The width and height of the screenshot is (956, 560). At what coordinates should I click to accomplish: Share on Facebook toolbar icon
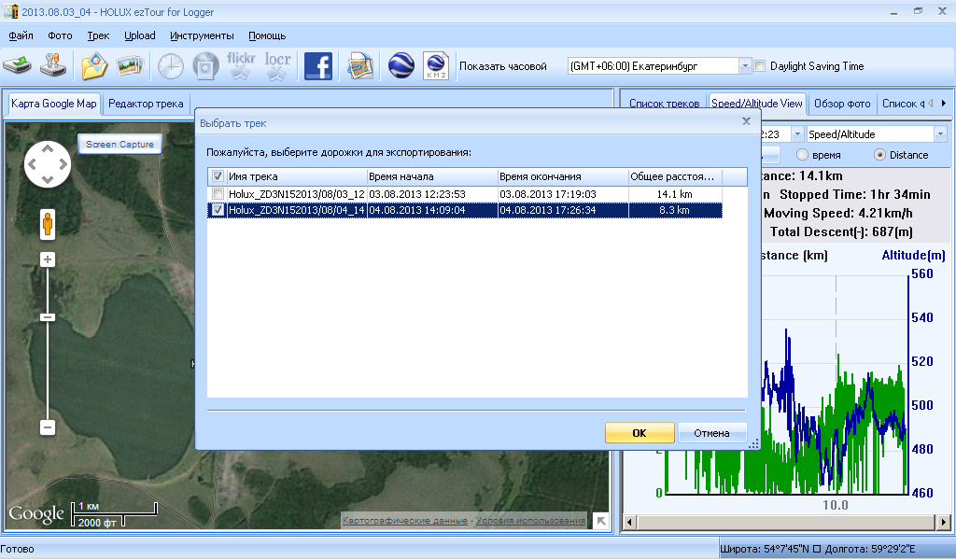pyautogui.click(x=318, y=66)
